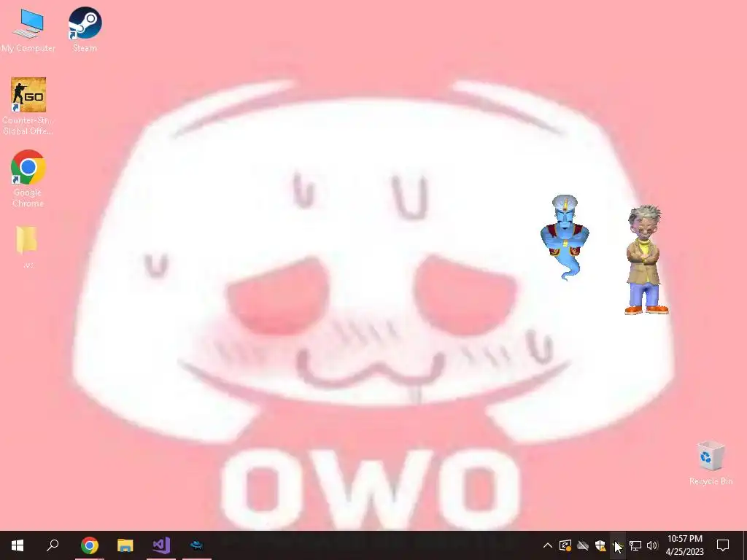
Task: Show hidden system tray icons
Action: [x=548, y=545]
